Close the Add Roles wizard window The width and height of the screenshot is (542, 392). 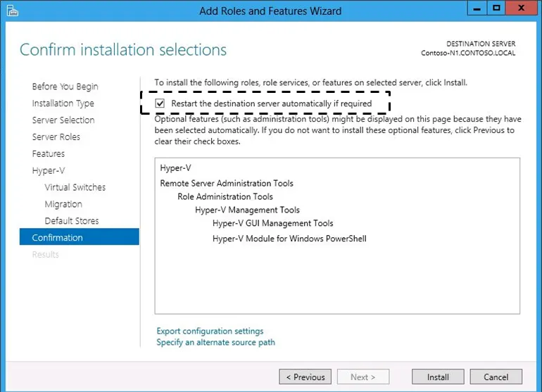coord(522,8)
